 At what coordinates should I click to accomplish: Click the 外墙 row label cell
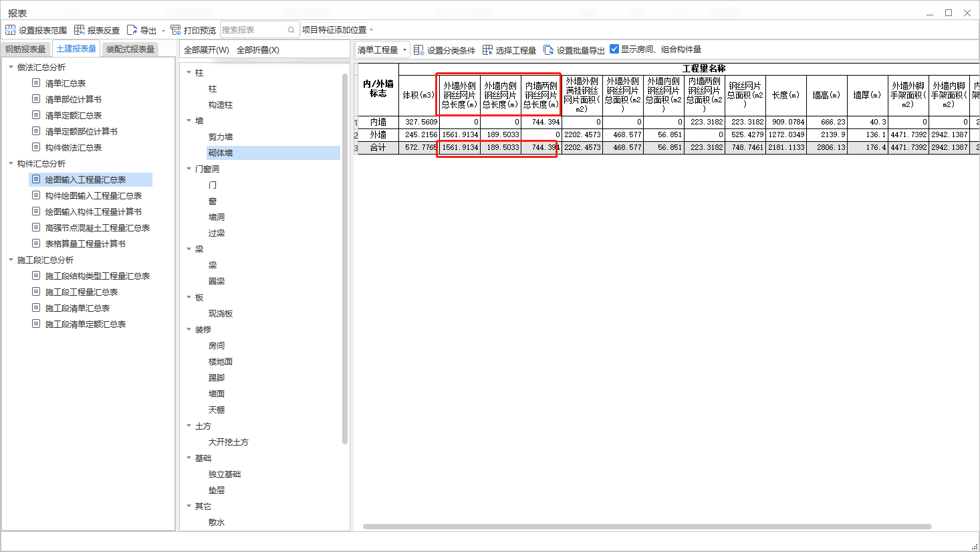pyautogui.click(x=378, y=134)
